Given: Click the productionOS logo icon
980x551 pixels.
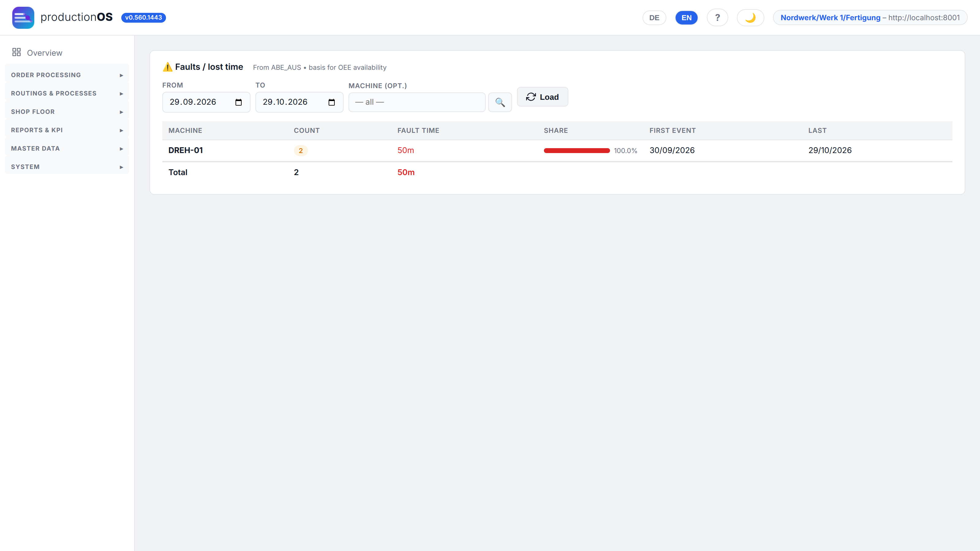Looking at the screenshot, I should (23, 17).
